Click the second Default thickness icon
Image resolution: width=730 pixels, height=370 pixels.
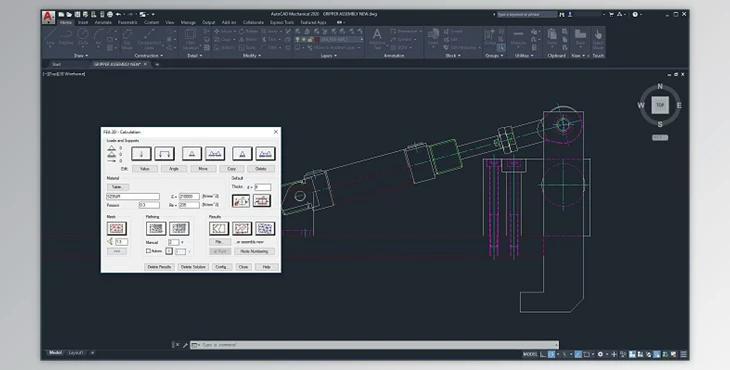tap(262, 201)
